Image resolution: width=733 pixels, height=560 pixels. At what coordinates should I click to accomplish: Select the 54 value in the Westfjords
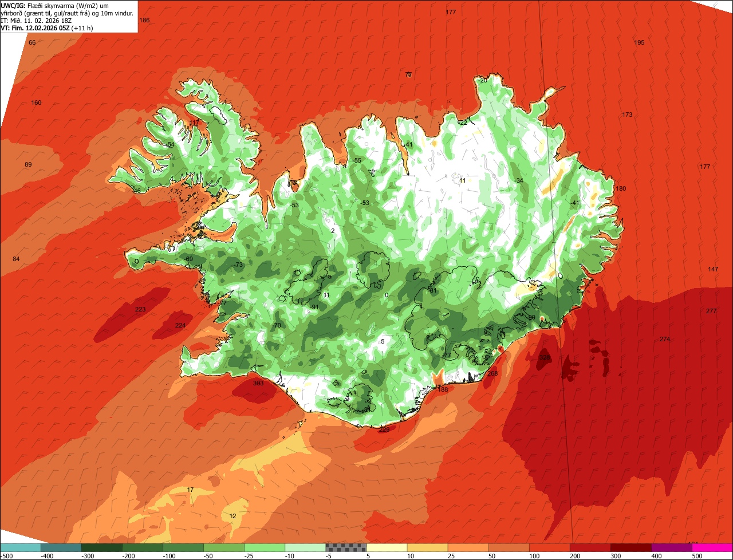(x=171, y=144)
